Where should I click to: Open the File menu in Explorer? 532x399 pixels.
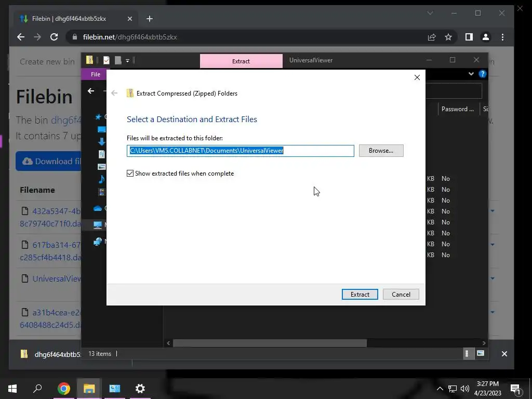(96, 74)
